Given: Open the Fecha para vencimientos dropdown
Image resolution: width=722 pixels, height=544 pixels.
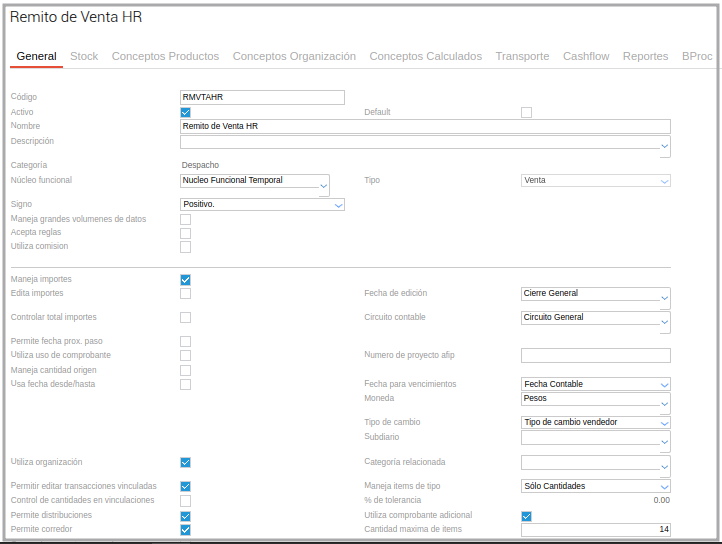Looking at the screenshot, I should [x=596, y=384].
